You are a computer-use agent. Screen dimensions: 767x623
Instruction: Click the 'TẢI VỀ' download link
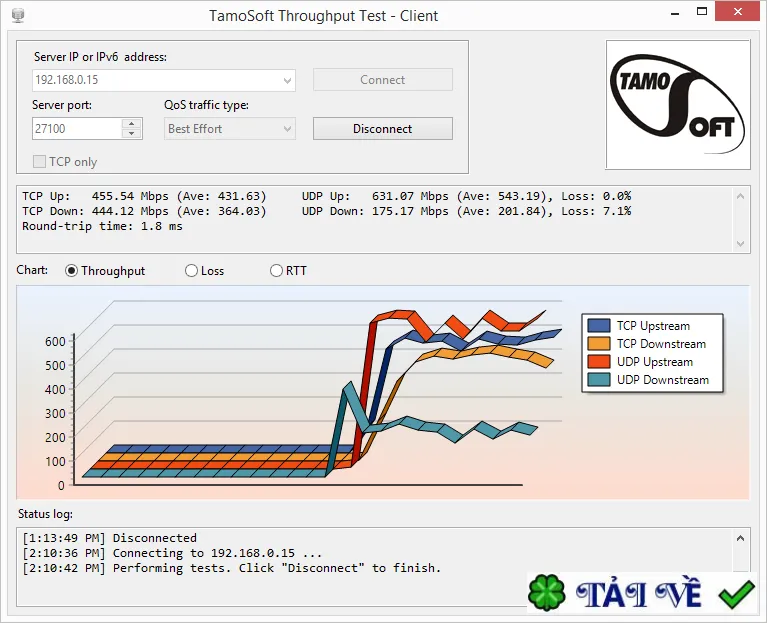coord(639,594)
